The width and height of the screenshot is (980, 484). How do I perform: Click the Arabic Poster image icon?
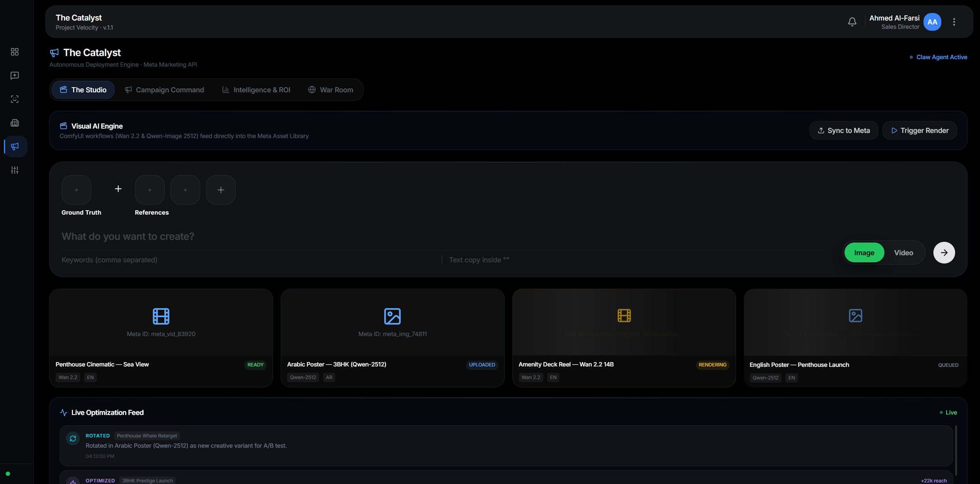[392, 316]
